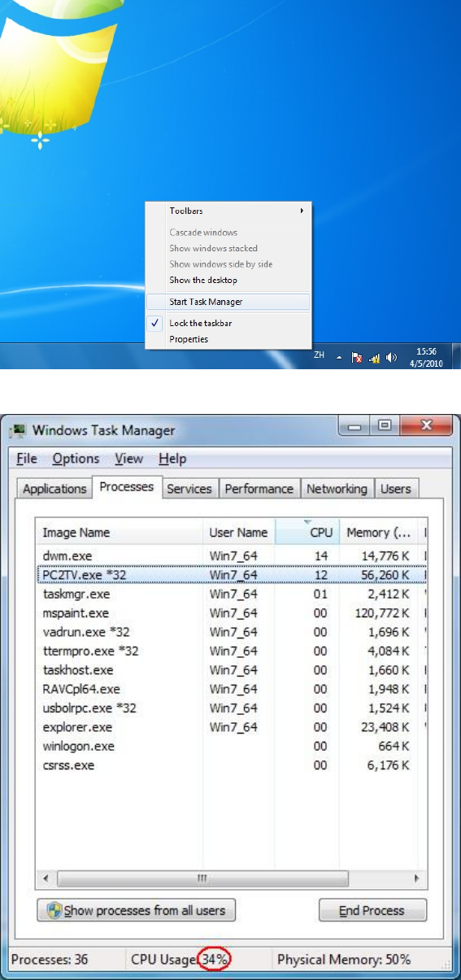The image size is (461, 980).
Task: Sort processes by CPU column header
Action: pos(307,533)
